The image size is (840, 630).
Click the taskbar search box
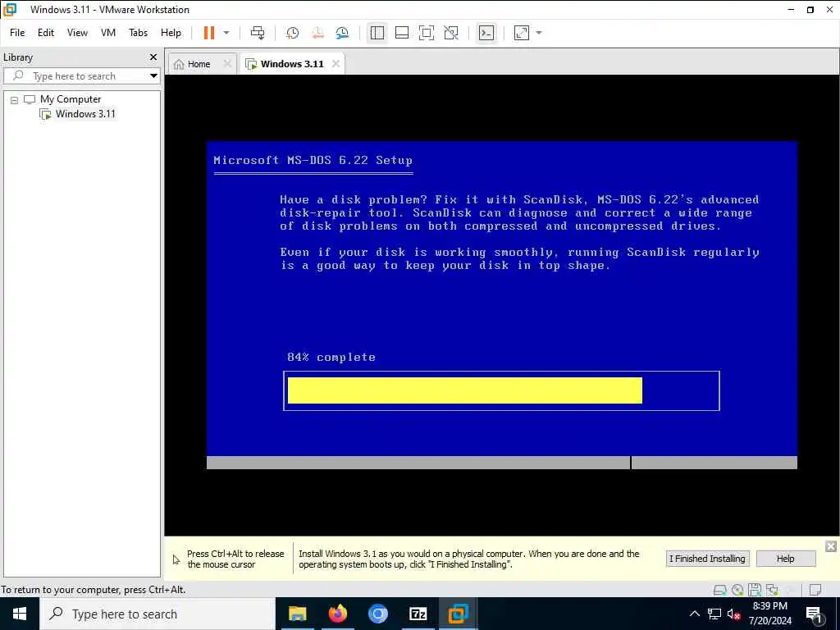(158, 614)
